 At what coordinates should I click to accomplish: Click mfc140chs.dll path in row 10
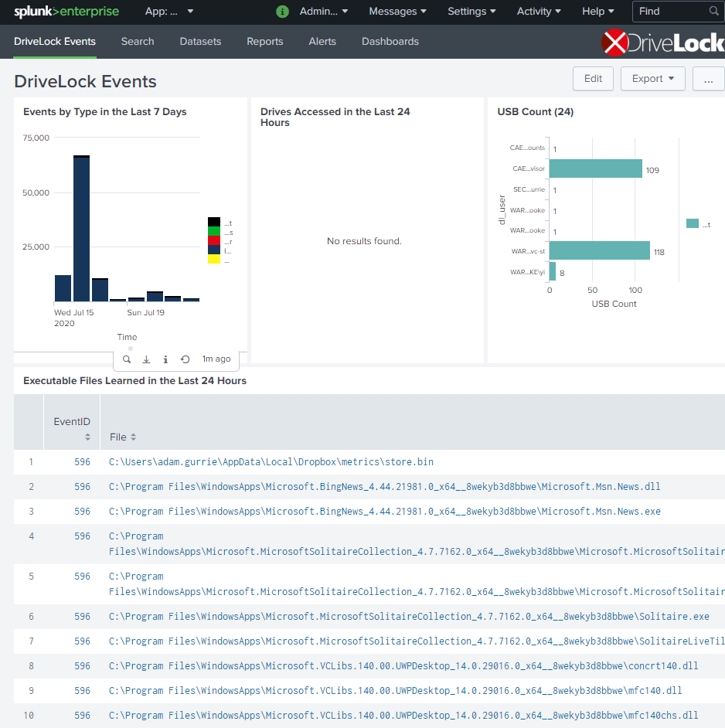pyautogui.click(x=403, y=716)
